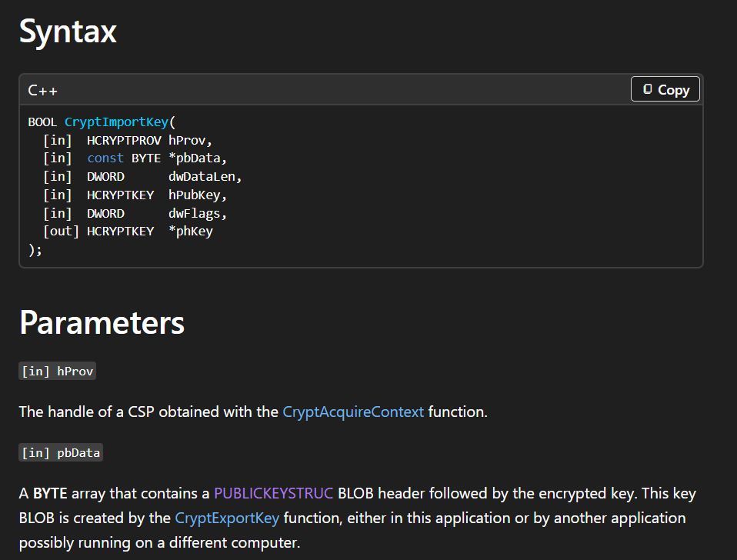The width and height of the screenshot is (737, 560).
Task: Click the bold BYTE word in description
Action: pyautogui.click(x=49, y=493)
